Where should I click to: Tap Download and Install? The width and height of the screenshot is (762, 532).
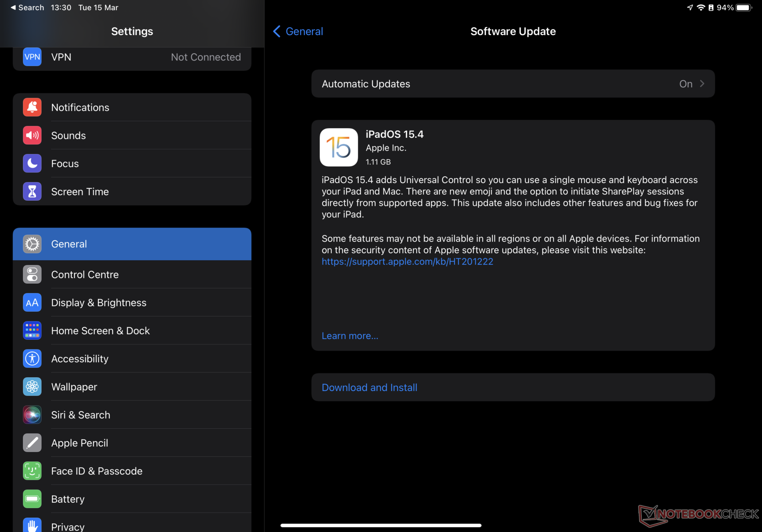(x=369, y=387)
